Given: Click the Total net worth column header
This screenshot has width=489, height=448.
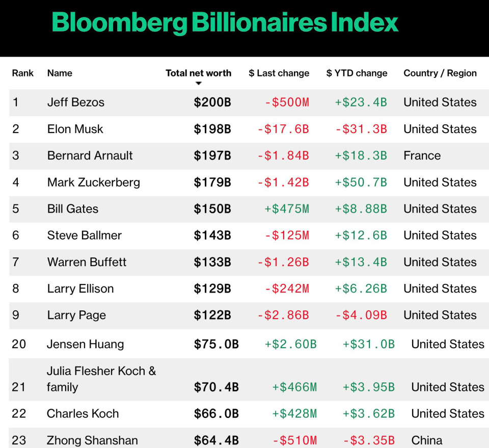Looking at the screenshot, I should [x=198, y=73].
